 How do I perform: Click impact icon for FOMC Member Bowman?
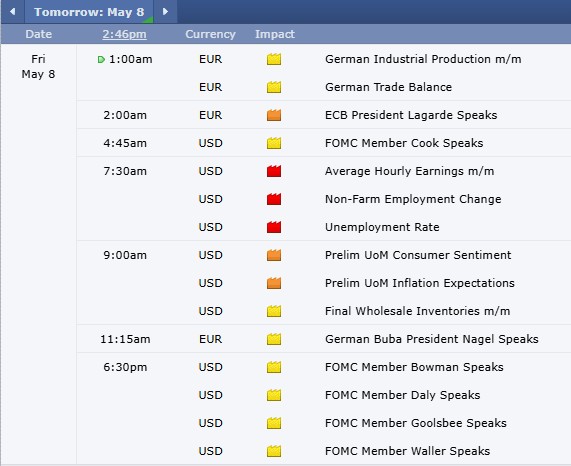274,368
